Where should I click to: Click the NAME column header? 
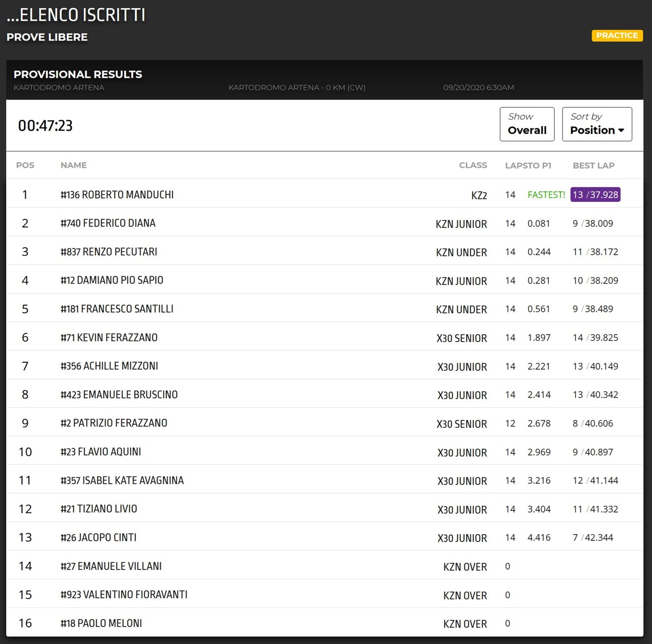73,165
